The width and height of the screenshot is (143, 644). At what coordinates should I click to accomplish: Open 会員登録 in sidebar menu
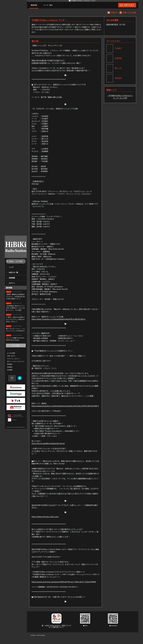tap(16, 278)
